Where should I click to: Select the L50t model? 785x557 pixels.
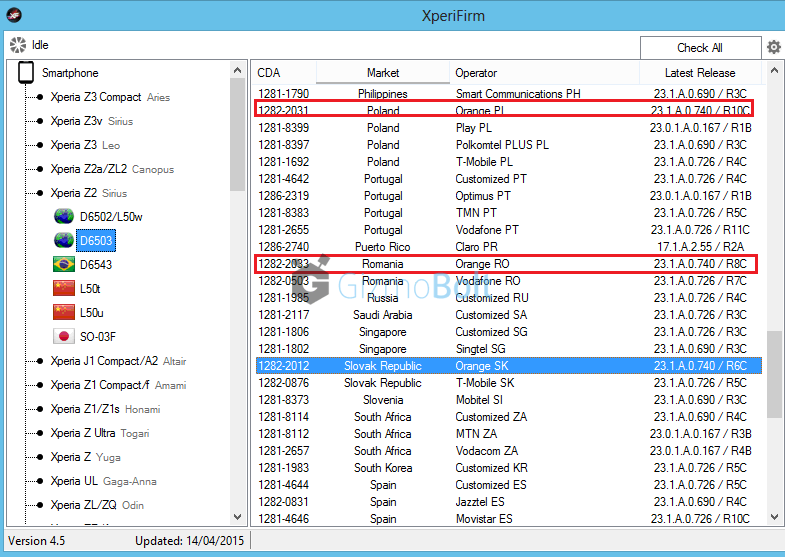(90, 289)
